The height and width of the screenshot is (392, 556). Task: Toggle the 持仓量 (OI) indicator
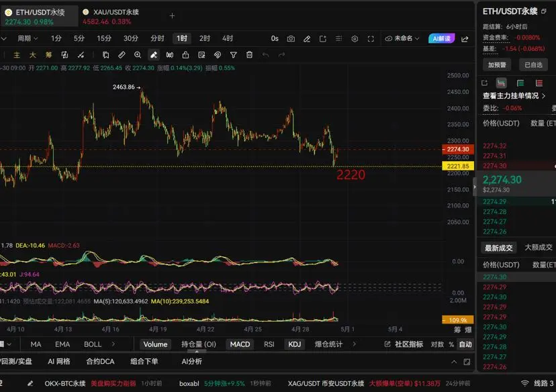(x=199, y=344)
